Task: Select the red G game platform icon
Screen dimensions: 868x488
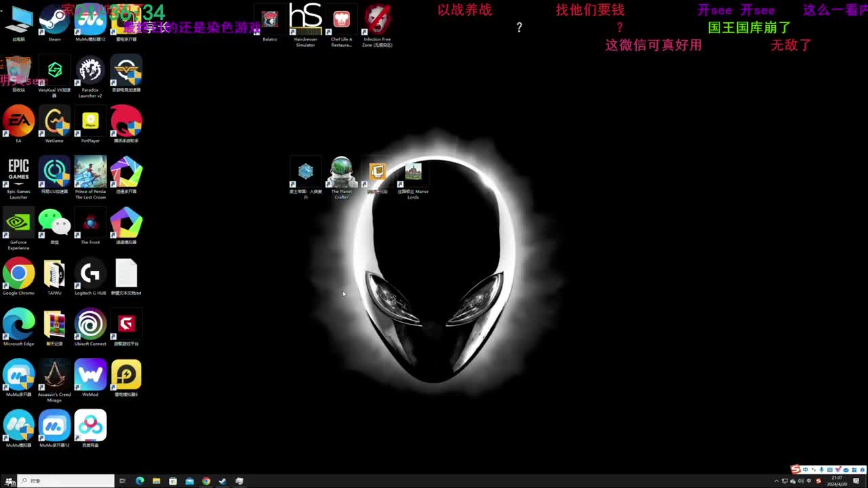Action: [126, 328]
